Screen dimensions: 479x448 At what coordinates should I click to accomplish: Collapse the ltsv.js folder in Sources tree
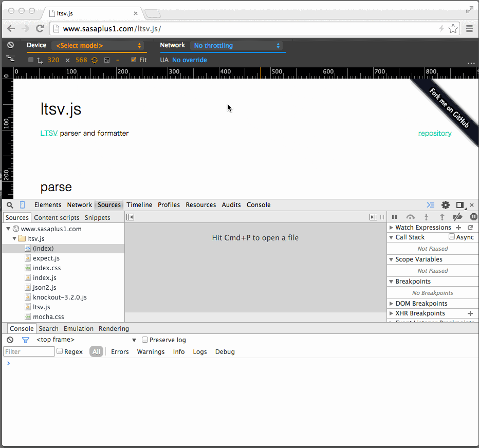14,238
